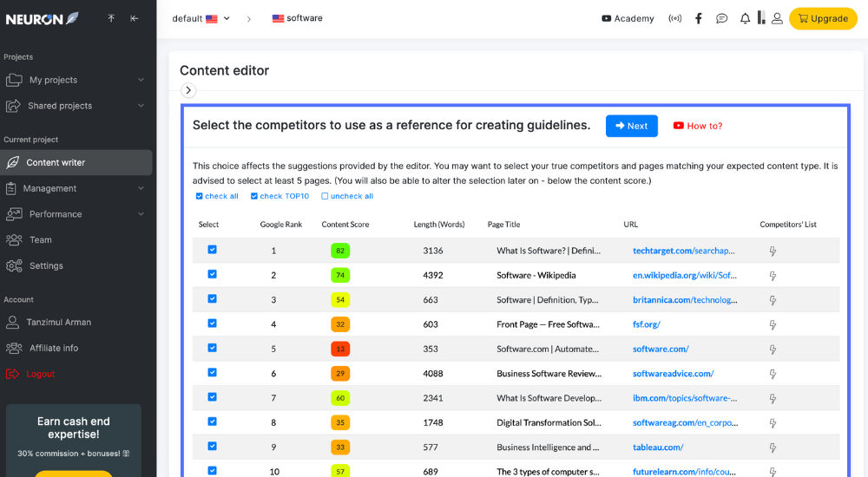Open the default project dropdown
Viewport: 868px width, 477px height.
pos(201,18)
